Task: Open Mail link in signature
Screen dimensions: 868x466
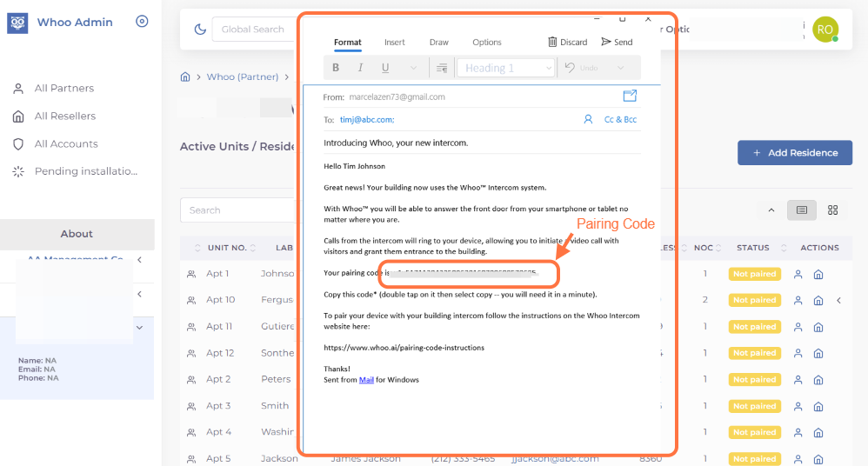Action: pyautogui.click(x=366, y=380)
